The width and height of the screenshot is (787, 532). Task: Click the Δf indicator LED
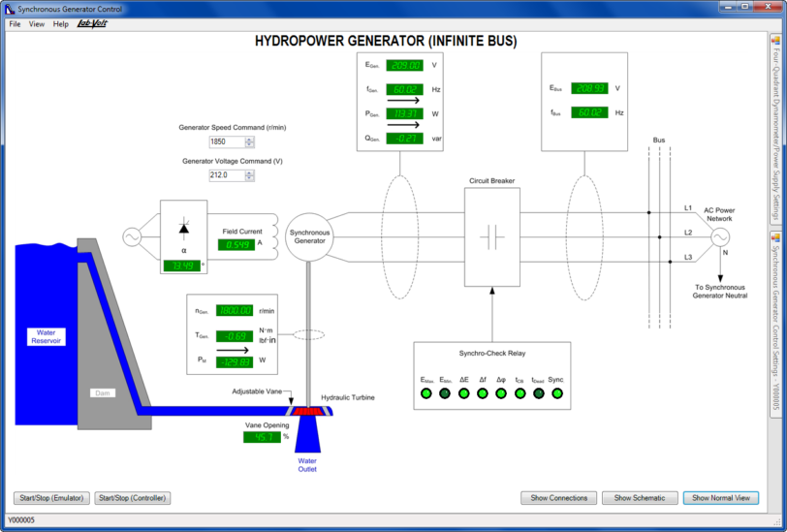[x=483, y=394]
